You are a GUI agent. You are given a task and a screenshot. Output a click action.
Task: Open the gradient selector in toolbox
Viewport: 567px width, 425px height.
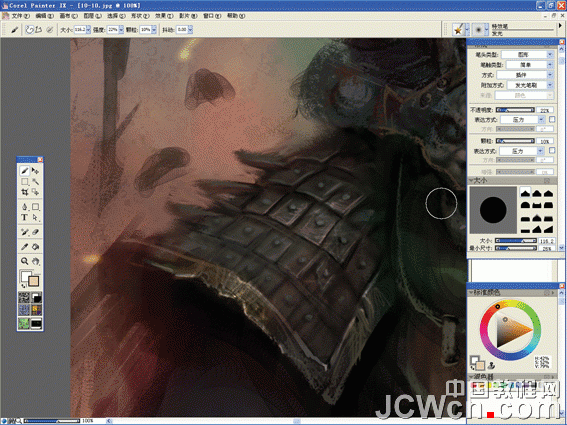(36, 298)
